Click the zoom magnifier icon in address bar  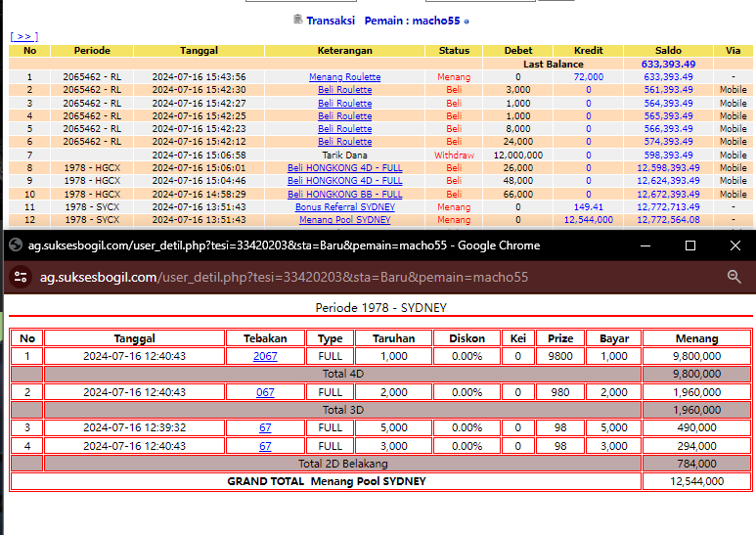tap(734, 277)
